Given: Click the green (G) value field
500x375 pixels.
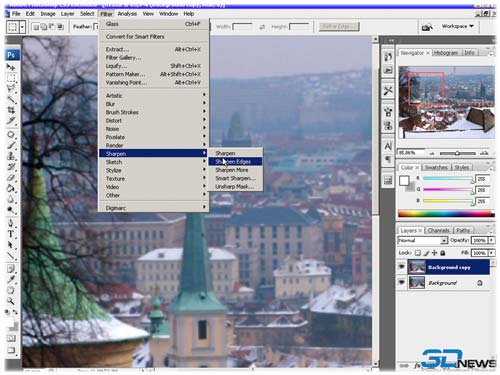Looking at the screenshot, I should tap(482, 190).
